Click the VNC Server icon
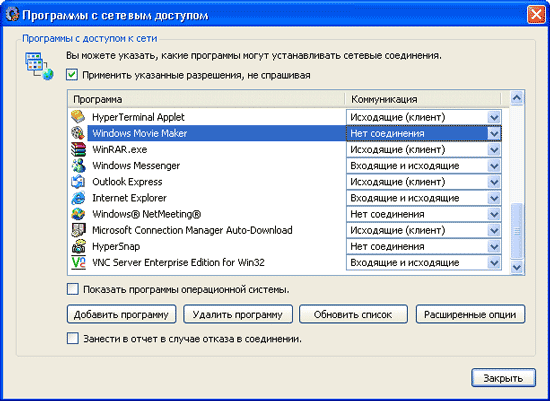The height and width of the screenshot is (401, 550). point(78,262)
